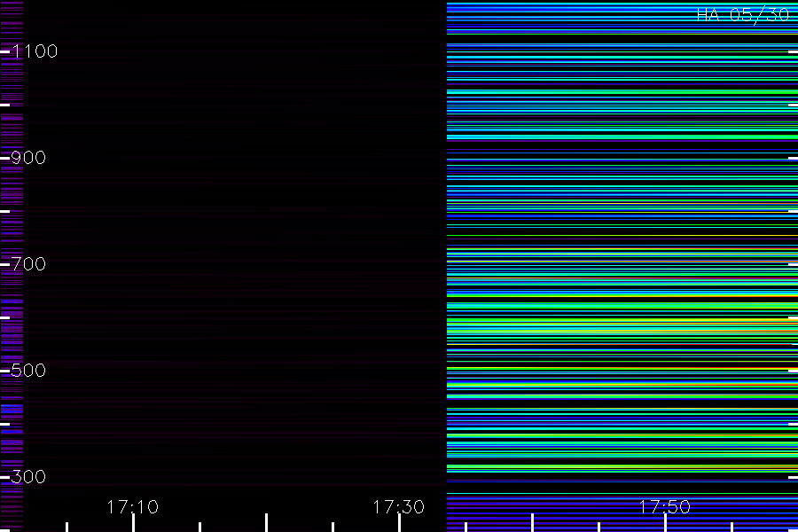The width and height of the screenshot is (798, 532).
Task: Click the 300 frequency axis label
Action: [28, 477]
